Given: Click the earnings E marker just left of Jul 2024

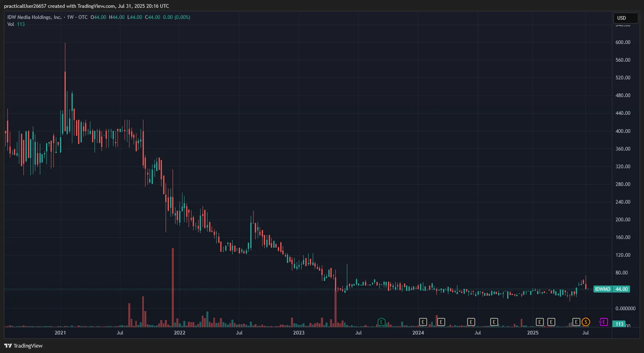Looking at the screenshot, I should (471, 322).
